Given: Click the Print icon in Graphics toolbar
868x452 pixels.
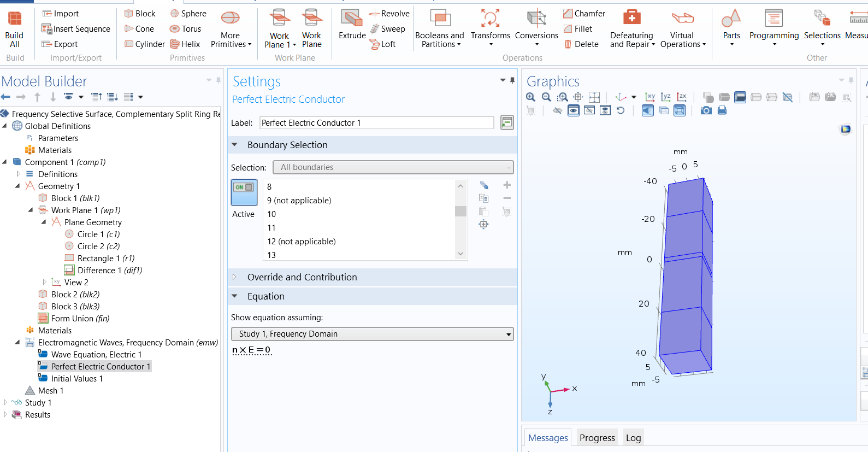Looking at the screenshot, I should (722, 110).
